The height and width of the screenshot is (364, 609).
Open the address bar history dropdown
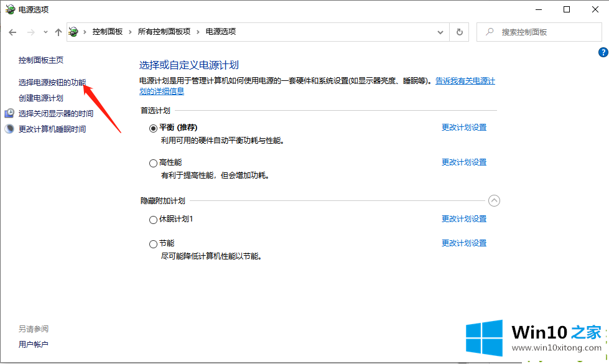click(x=440, y=32)
